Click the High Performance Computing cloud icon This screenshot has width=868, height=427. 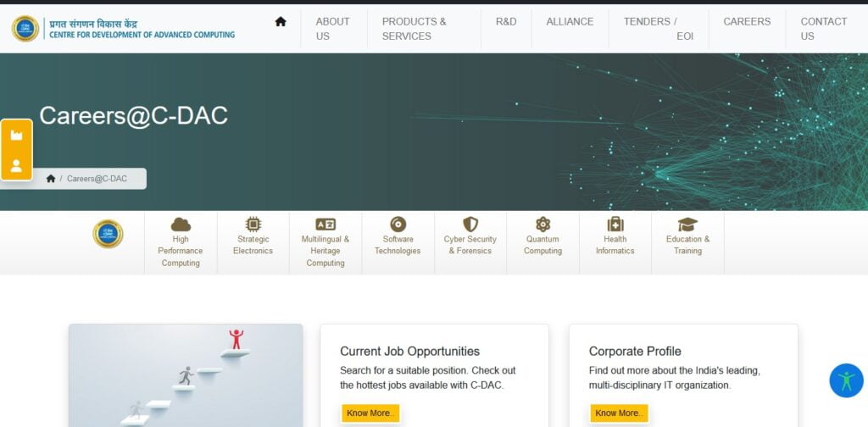(181, 224)
